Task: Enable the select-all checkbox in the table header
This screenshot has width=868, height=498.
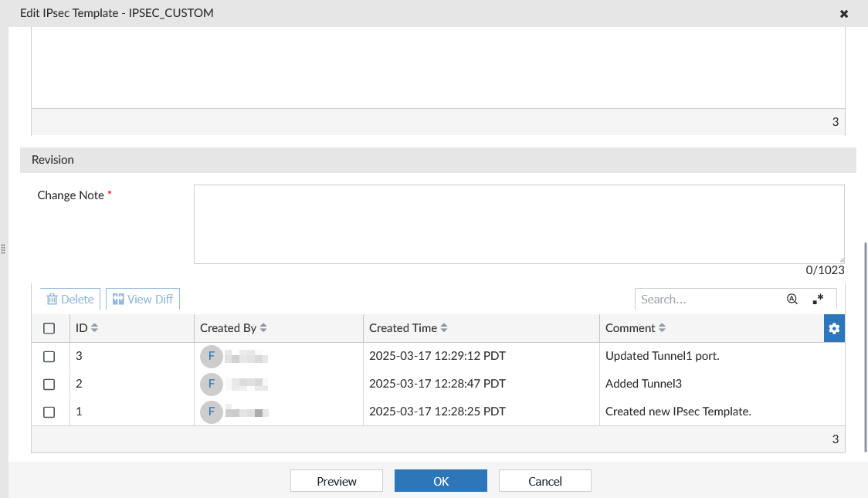Action: pyautogui.click(x=49, y=327)
